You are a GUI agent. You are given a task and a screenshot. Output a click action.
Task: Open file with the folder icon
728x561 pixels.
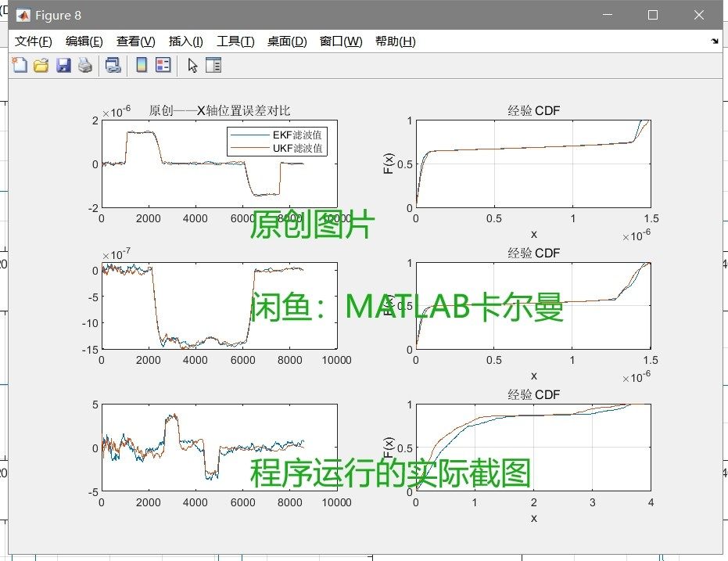[41, 65]
